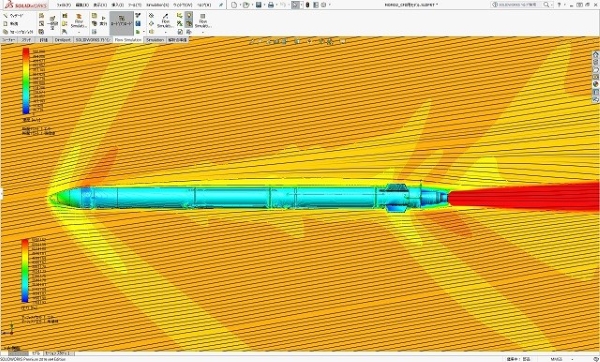The height and width of the screenshot is (362, 600).
Task: Click the lower pressure color legend bar
Action: (25, 271)
